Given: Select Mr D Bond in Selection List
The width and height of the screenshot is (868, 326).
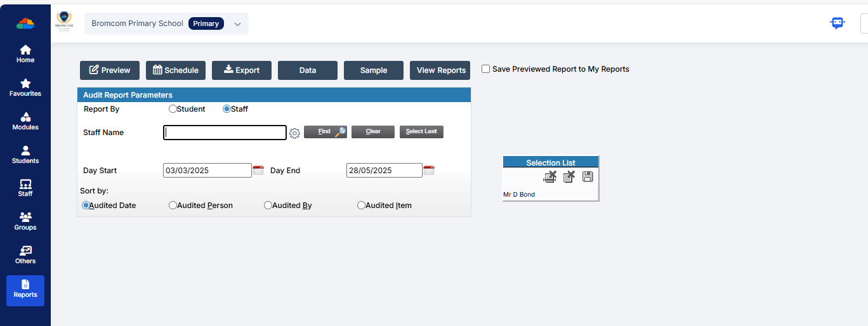Looking at the screenshot, I should tap(519, 195).
